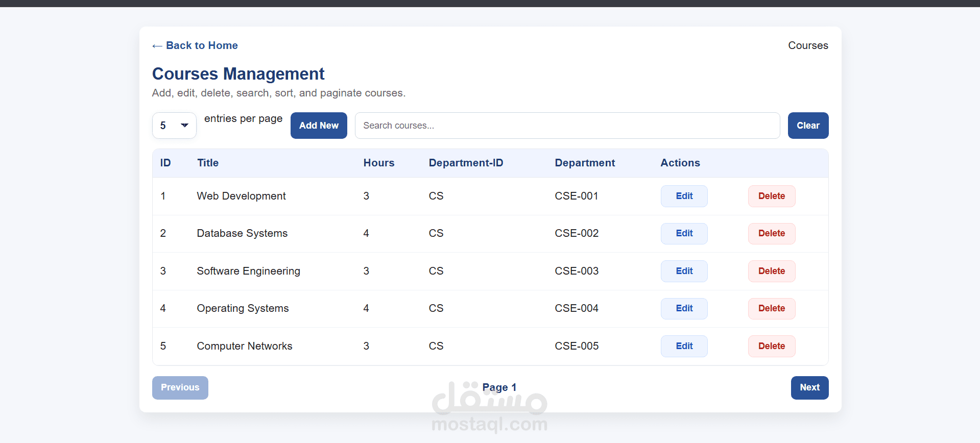This screenshot has width=980, height=443.
Task: Click the Courses label at top right
Action: tap(808, 45)
